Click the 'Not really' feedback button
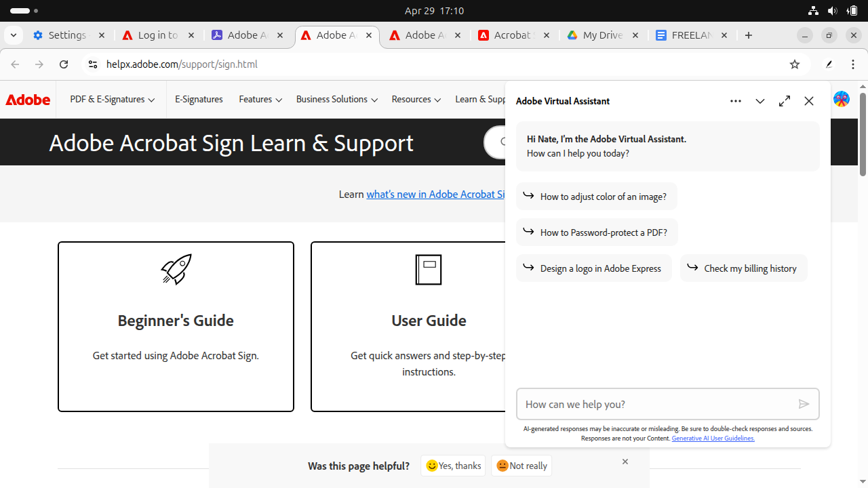868x488 pixels. pyautogui.click(x=521, y=466)
